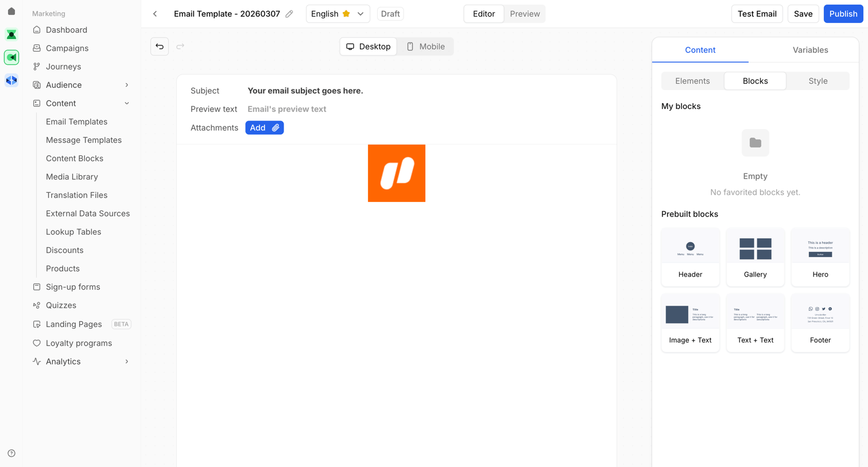
Task: Click the Campaigns icon in the sidebar
Action: (x=37, y=48)
